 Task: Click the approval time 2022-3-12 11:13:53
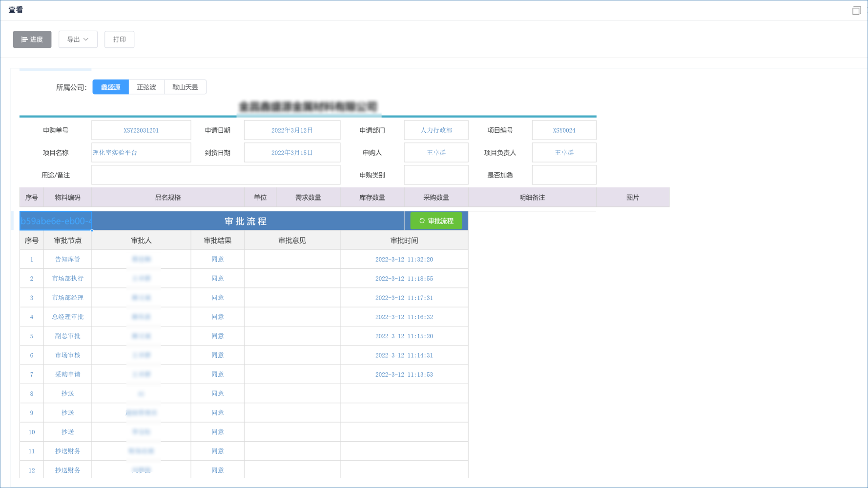404,375
